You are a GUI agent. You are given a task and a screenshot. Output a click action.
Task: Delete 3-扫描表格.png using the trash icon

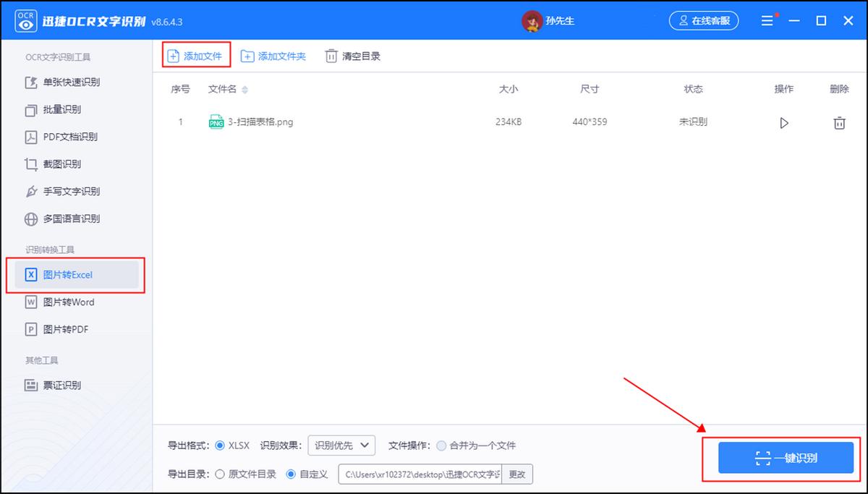(839, 122)
